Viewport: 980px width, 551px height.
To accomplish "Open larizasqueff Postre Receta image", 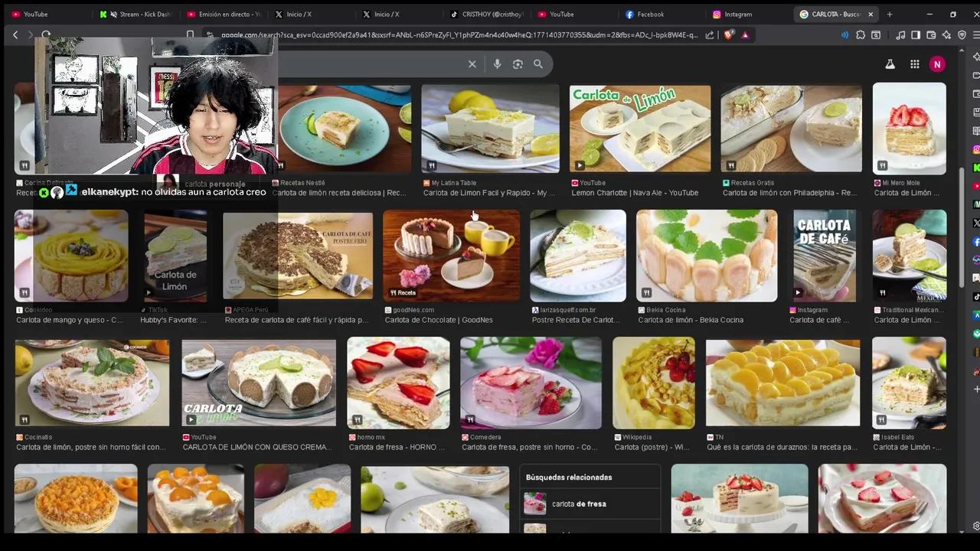I will 578,256.
